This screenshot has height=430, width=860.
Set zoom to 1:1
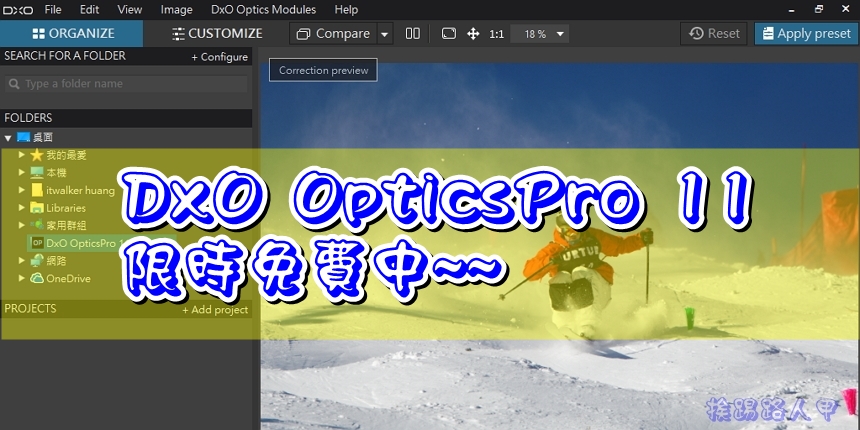coord(496,34)
